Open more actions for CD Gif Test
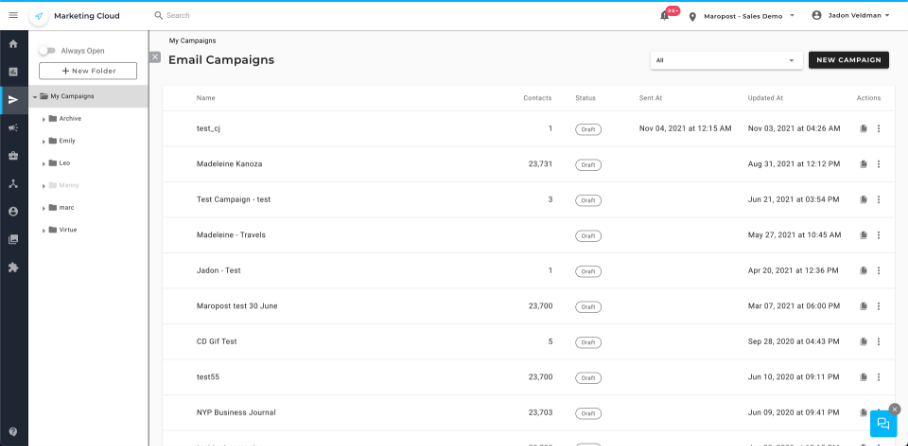 click(x=878, y=342)
